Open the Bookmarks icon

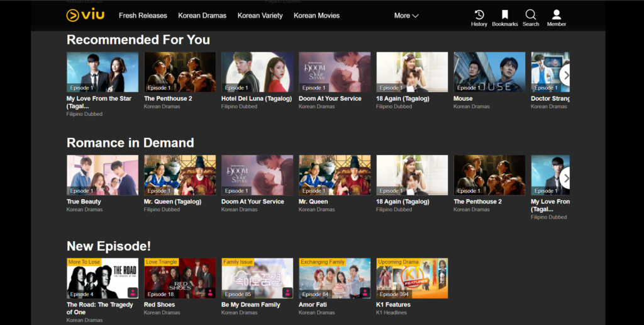click(x=504, y=14)
